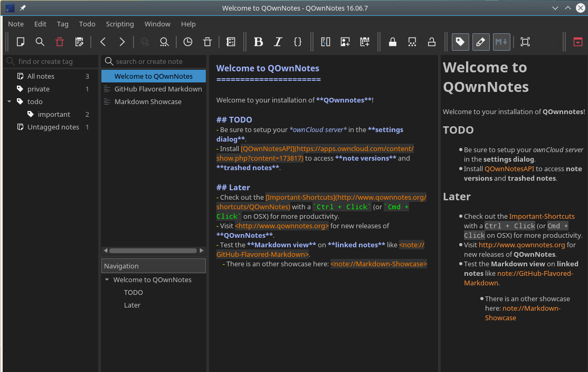Viewport: 588px width, 372px height.
Task: Insert image using the picture icon
Action: coord(345,42)
